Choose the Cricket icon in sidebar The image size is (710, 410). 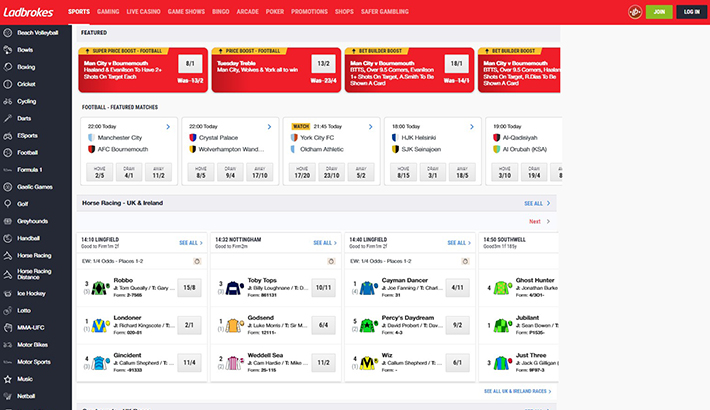8,84
